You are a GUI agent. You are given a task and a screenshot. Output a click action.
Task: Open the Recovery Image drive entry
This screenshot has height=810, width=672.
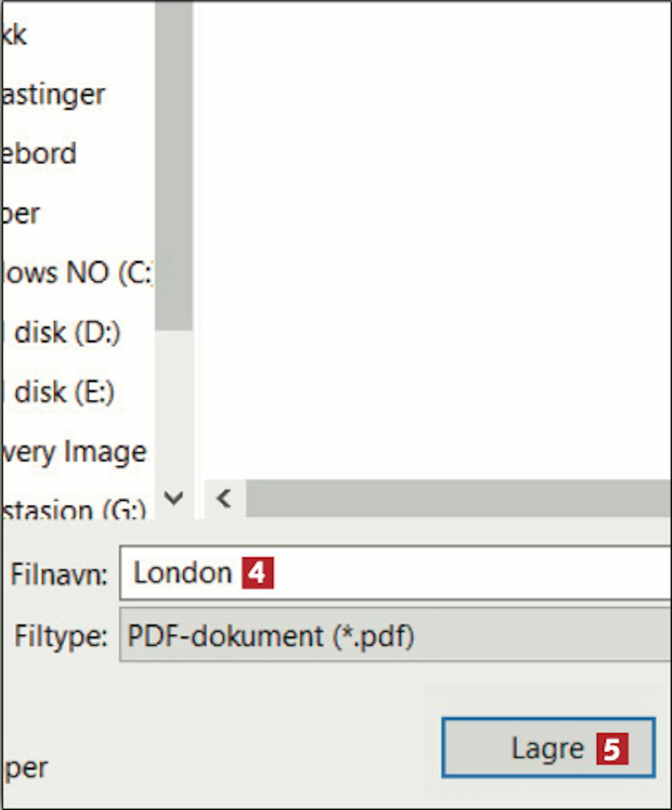[74, 452]
